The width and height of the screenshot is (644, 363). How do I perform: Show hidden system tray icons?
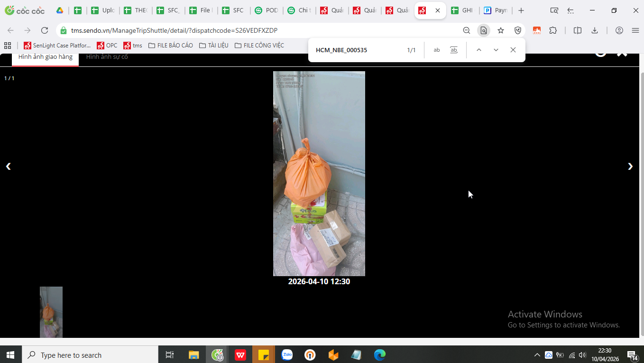pos(537,355)
